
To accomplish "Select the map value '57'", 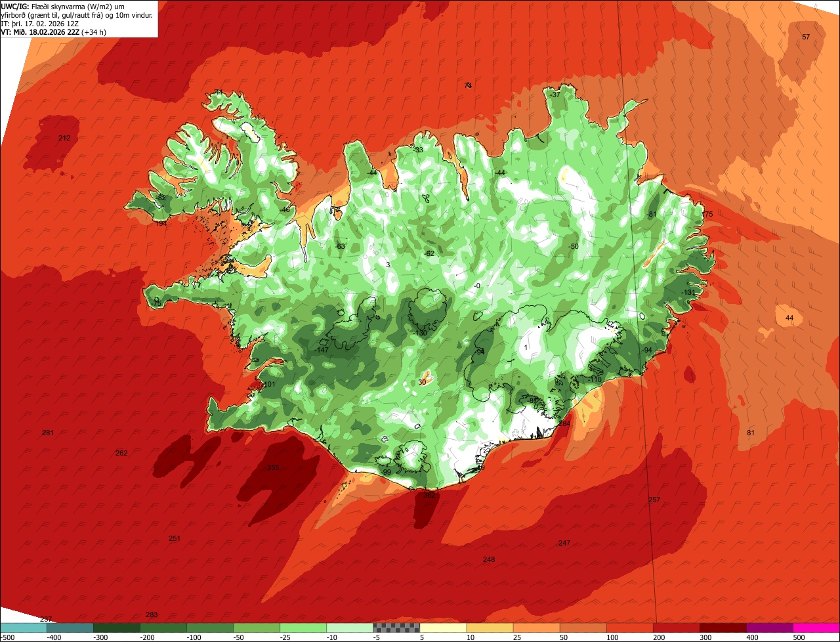I will click(x=806, y=37).
